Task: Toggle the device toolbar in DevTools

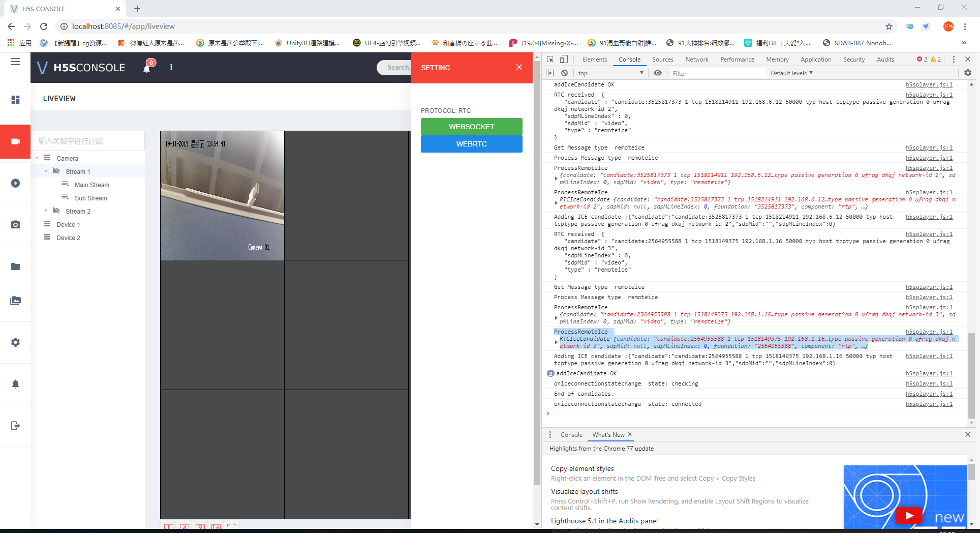Action: 563,60
